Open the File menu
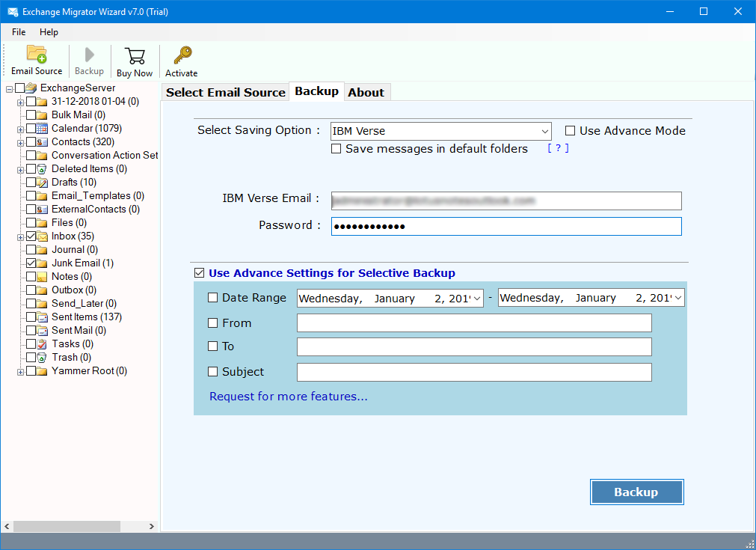The height and width of the screenshot is (550, 756). click(x=19, y=32)
